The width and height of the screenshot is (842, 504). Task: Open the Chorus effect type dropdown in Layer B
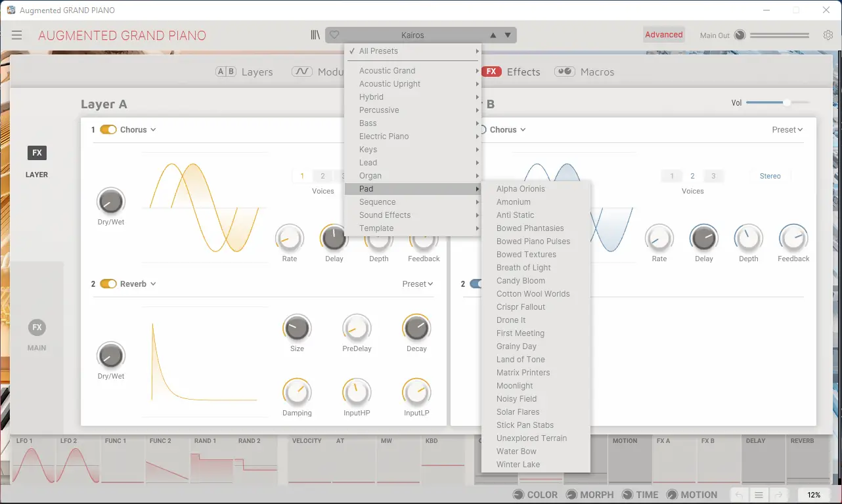(508, 130)
